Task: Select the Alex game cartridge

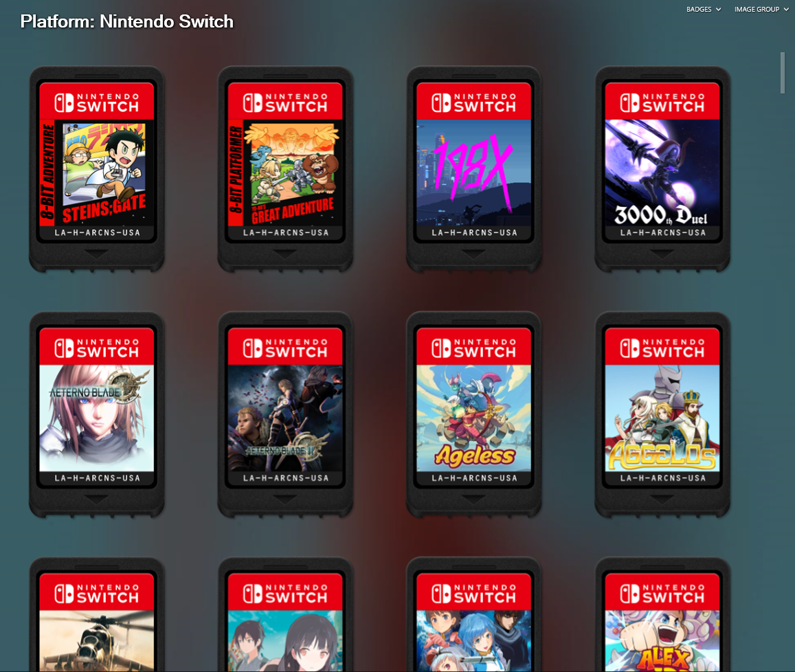Action: click(x=662, y=615)
